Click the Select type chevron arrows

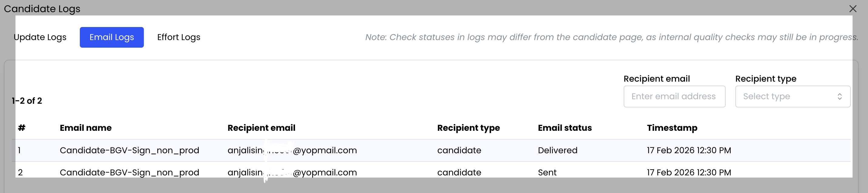(839, 97)
